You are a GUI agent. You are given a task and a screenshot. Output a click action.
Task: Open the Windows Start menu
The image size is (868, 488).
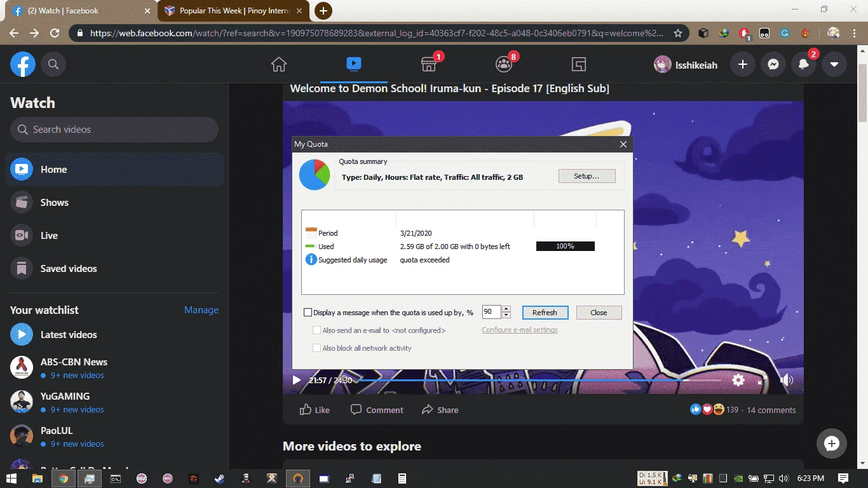click(11, 478)
